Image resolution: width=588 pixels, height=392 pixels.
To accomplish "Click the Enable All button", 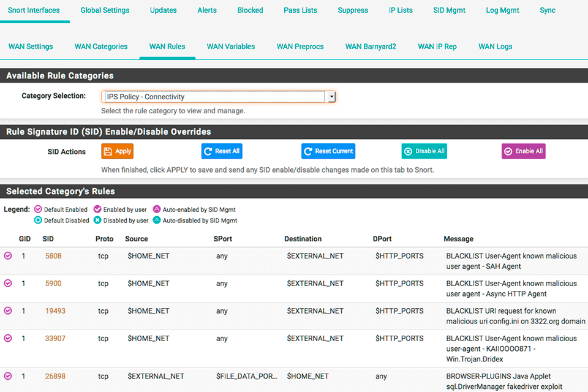I will (524, 151).
